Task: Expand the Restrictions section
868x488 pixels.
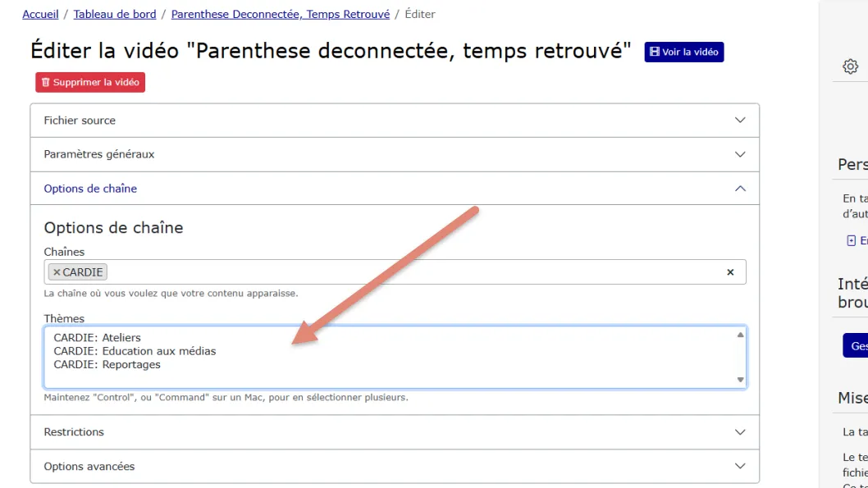Action: pyautogui.click(x=395, y=432)
